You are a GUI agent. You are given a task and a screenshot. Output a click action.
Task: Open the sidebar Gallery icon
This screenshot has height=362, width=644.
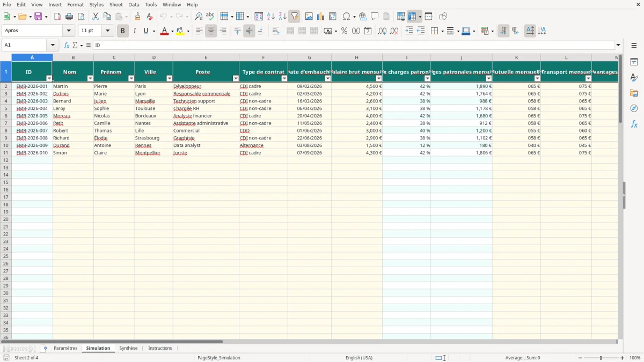tap(634, 93)
